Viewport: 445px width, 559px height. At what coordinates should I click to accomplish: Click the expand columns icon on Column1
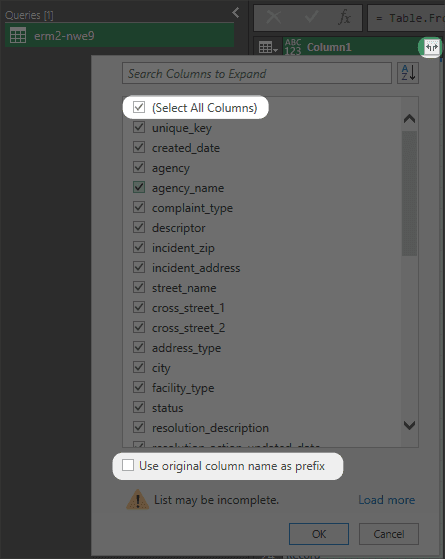pyautogui.click(x=432, y=47)
